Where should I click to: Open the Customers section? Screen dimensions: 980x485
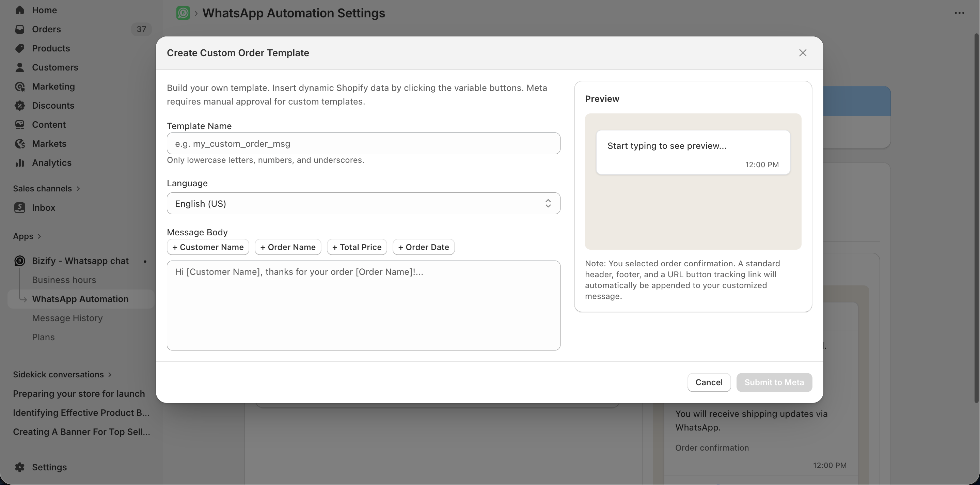coord(55,67)
